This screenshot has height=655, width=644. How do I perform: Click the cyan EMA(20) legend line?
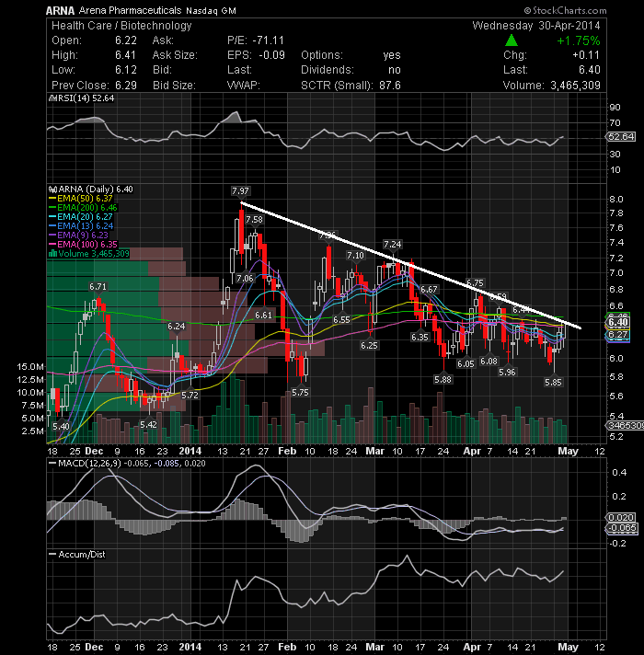pos(52,217)
